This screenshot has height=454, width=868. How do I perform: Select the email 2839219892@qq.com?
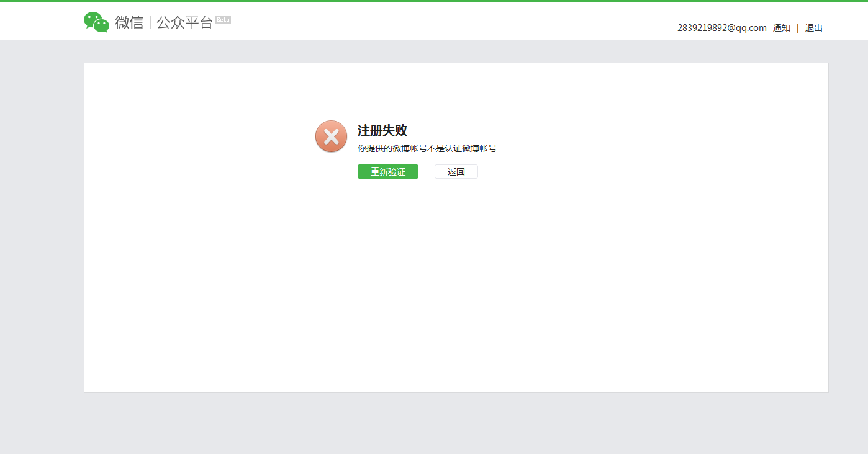(721, 27)
